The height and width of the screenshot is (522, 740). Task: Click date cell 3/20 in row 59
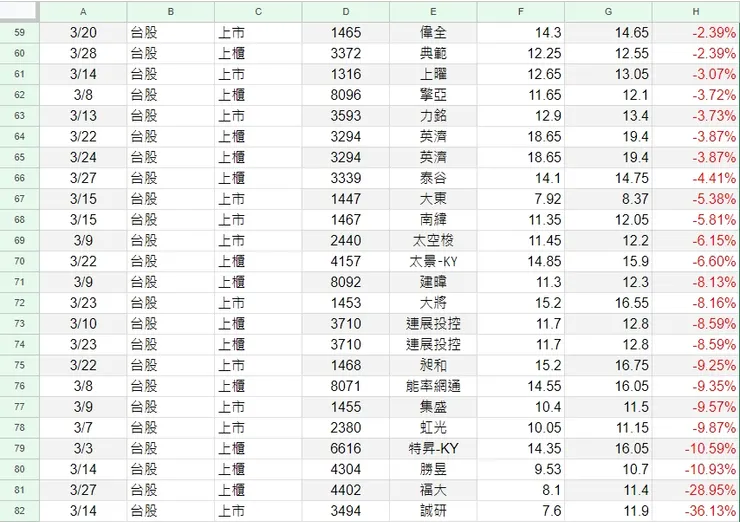[x=83, y=33]
